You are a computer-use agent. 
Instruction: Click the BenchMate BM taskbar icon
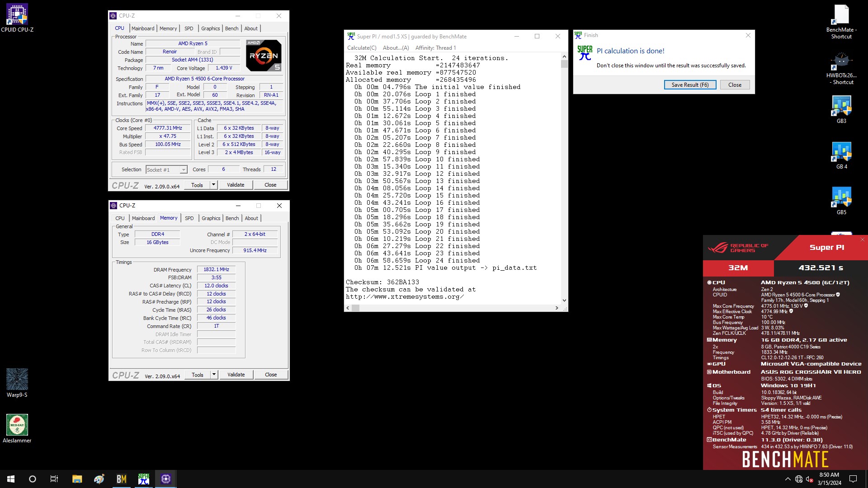[122, 479]
